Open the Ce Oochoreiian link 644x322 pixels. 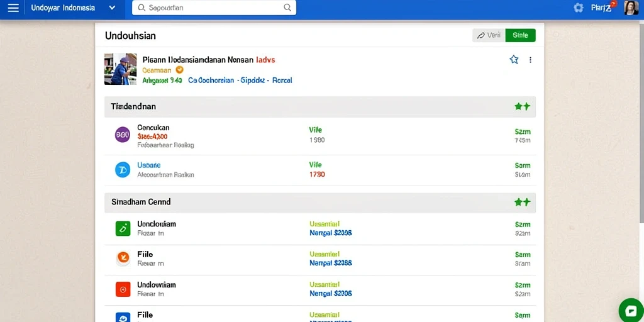211,80
